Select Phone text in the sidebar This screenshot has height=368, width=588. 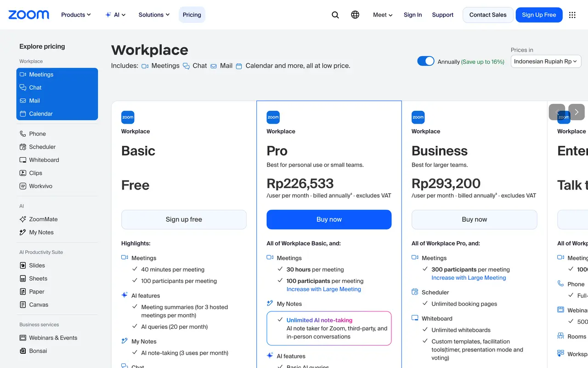click(38, 134)
